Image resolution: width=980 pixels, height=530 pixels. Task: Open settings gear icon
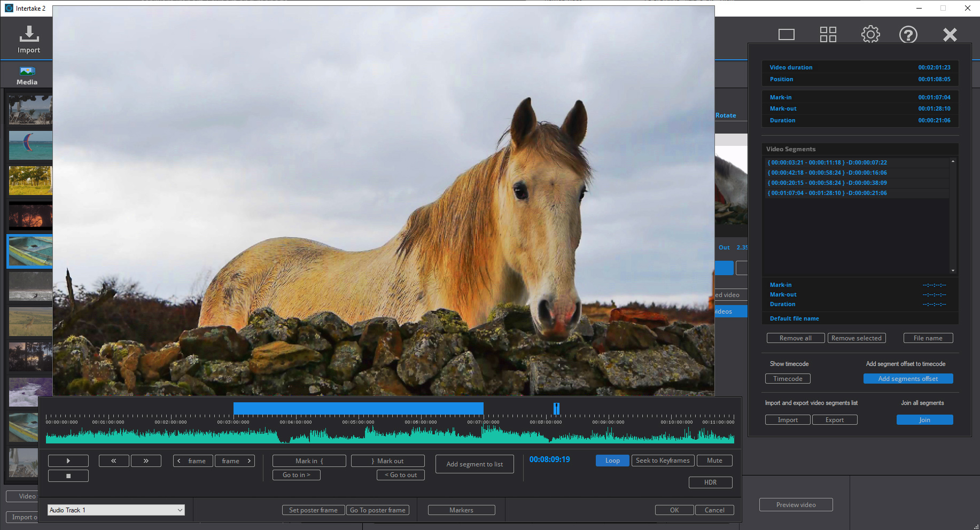click(x=870, y=35)
